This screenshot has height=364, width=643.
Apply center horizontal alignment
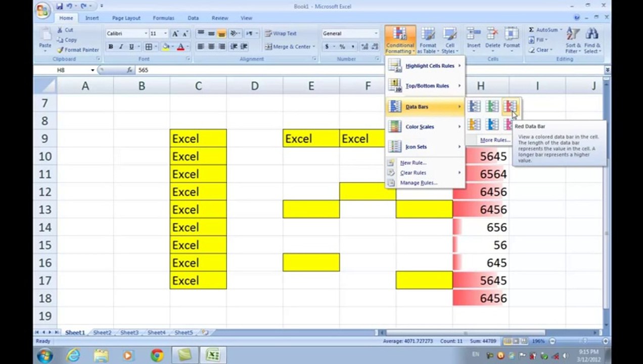coord(211,47)
